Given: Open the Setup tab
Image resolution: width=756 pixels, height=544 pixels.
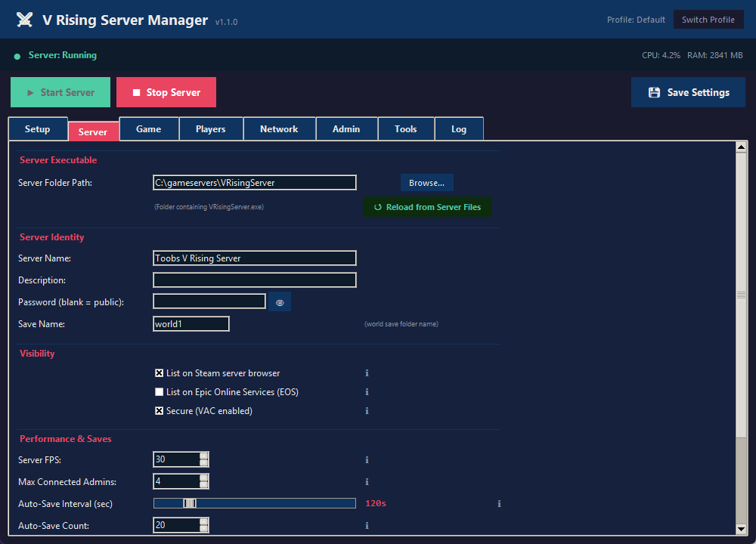Looking at the screenshot, I should 38,128.
